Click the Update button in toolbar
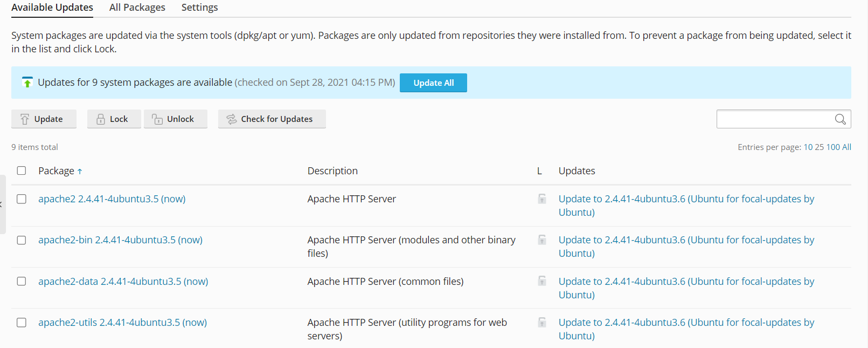 click(x=44, y=119)
